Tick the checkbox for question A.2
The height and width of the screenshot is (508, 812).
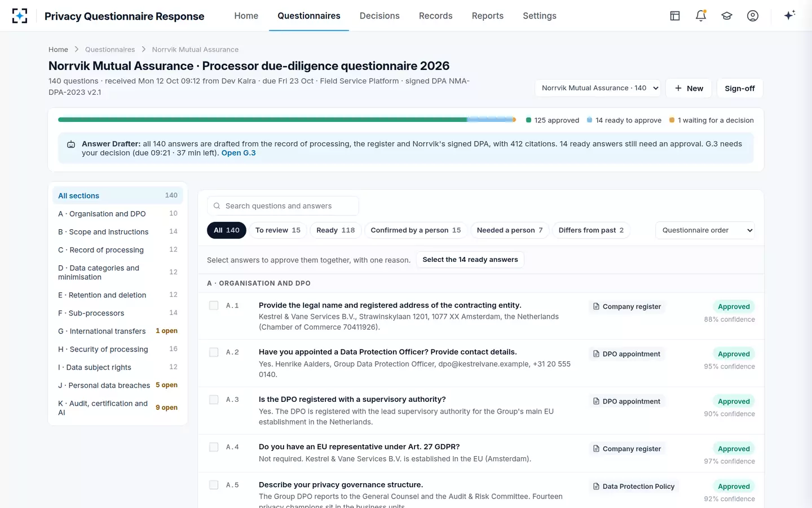214,352
